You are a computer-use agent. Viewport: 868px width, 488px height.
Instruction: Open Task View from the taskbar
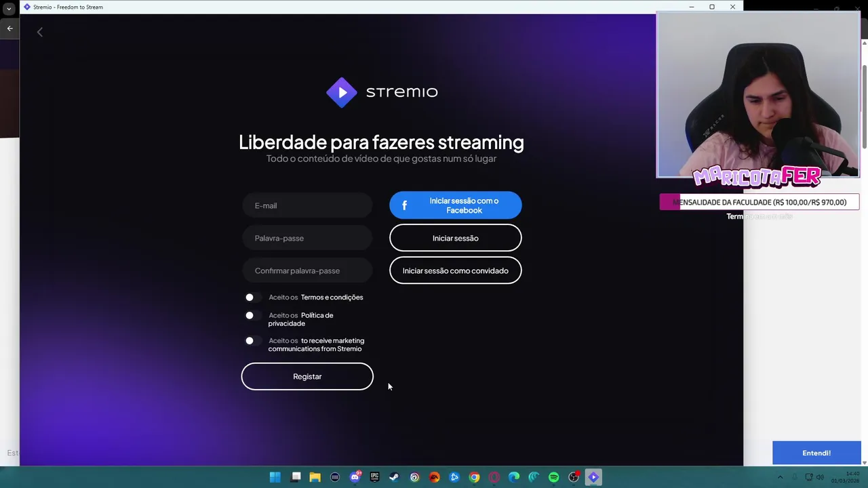point(296,477)
